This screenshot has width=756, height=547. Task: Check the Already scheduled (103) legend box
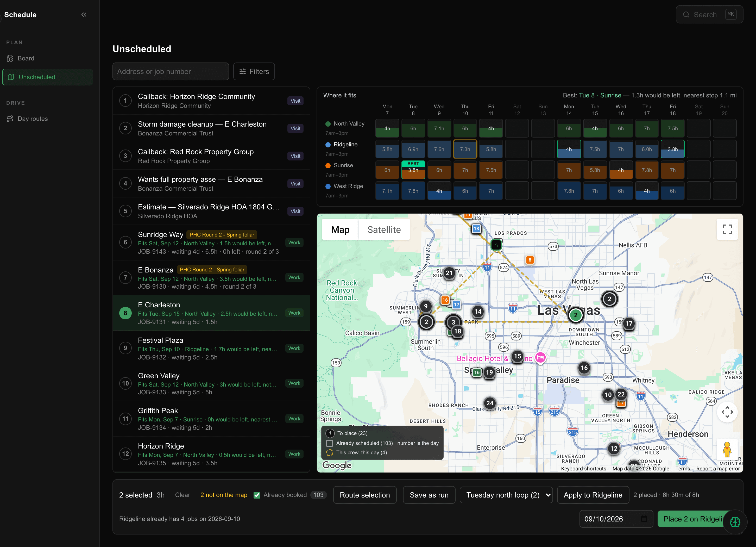coord(329,443)
